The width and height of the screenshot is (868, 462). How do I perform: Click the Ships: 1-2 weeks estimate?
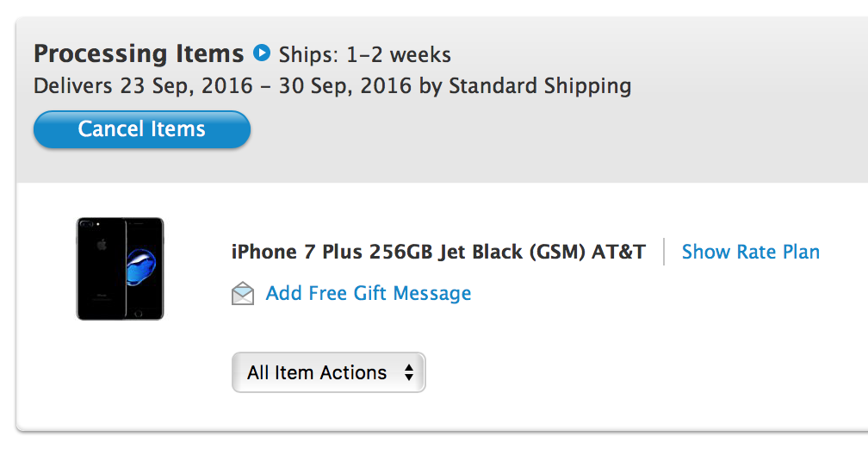coord(364,55)
